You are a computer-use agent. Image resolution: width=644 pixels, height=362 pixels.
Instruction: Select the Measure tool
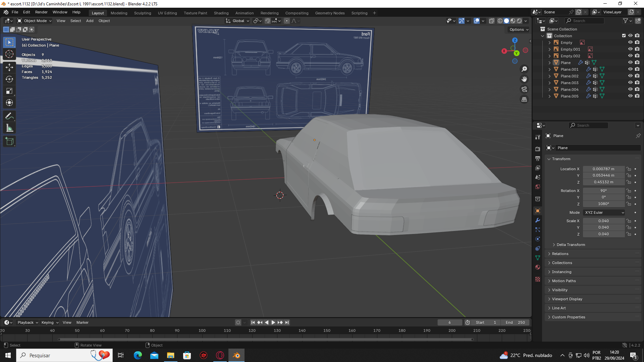9,128
